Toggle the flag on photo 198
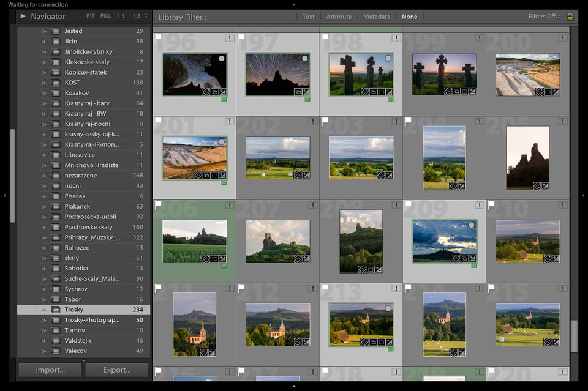The height and width of the screenshot is (391, 588). (x=325, y=37)
